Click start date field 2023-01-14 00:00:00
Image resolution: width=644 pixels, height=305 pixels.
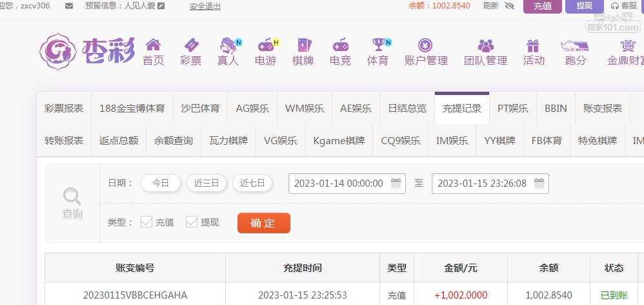coord(347,184)
